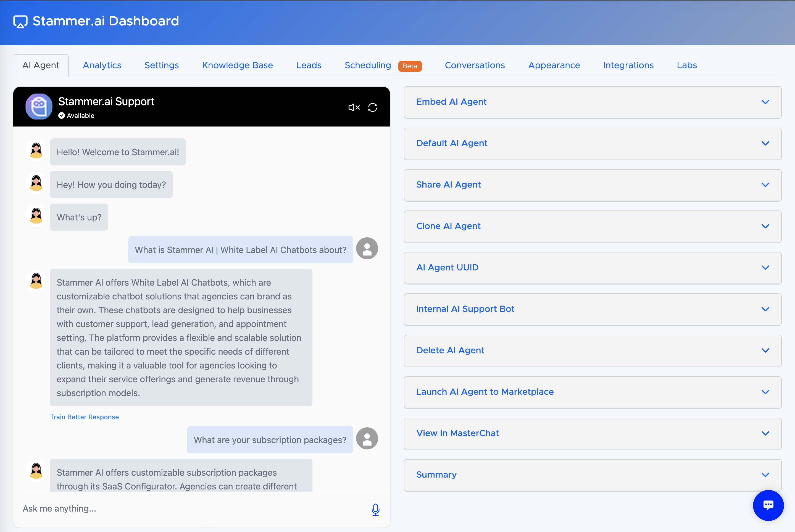The width and height of the screenshot is (795, 532).
Task: Click the microphone voice input icon
Action: [x=375, y=509]
